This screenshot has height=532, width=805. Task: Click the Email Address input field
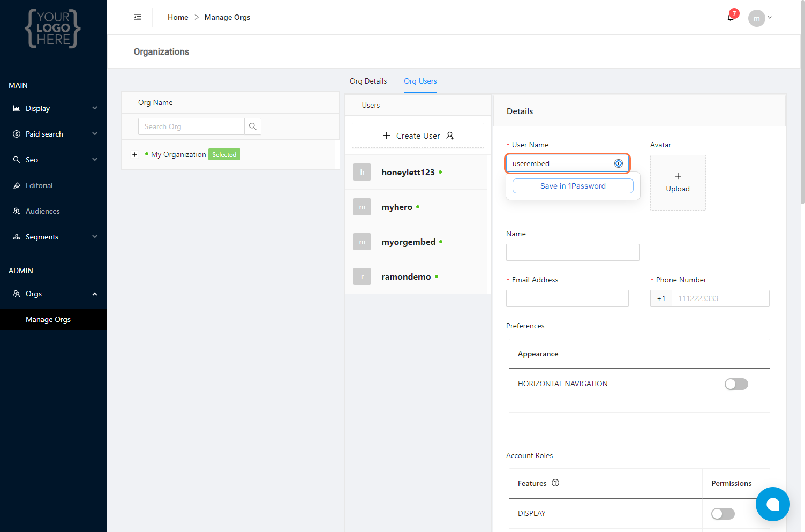[x=567, y=298]
